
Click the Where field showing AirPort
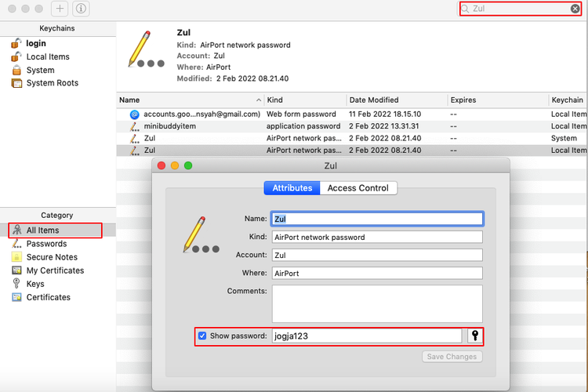pyautogui.click(x=377, y=273)
